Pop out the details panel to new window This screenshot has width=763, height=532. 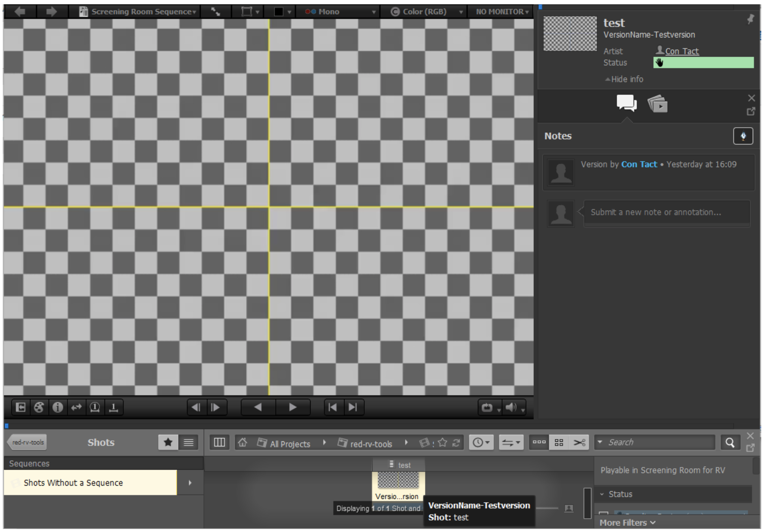pyautogui.click(x=751, y=111)
